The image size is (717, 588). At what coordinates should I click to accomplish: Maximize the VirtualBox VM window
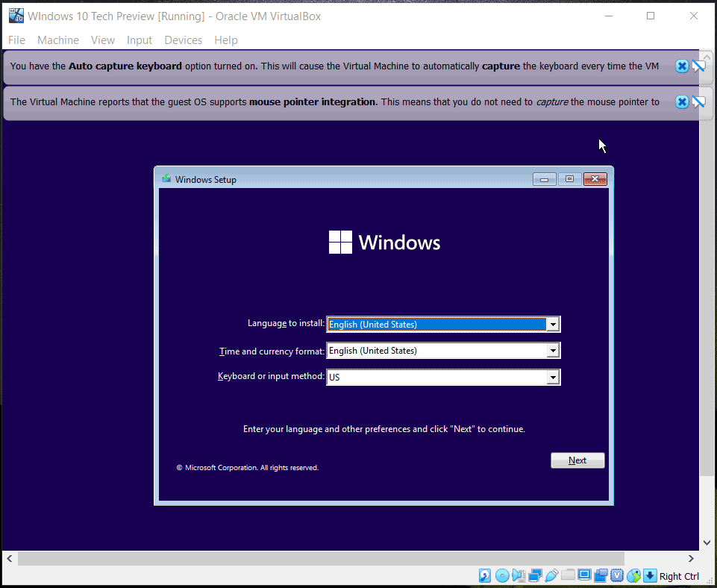651,16
